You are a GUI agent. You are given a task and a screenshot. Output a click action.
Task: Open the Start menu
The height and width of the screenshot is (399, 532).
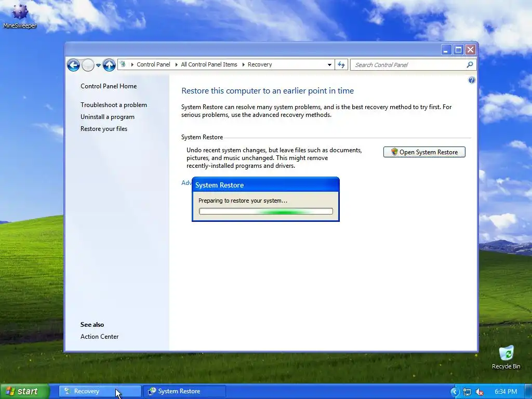tap(25, 391)
